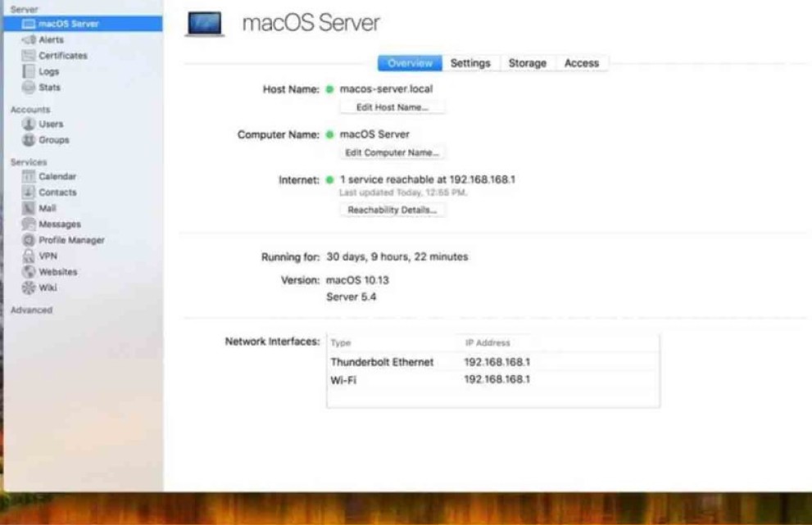
Task: Switch to the Access tab
Action: pyautogui.click(x=582, y=63)
